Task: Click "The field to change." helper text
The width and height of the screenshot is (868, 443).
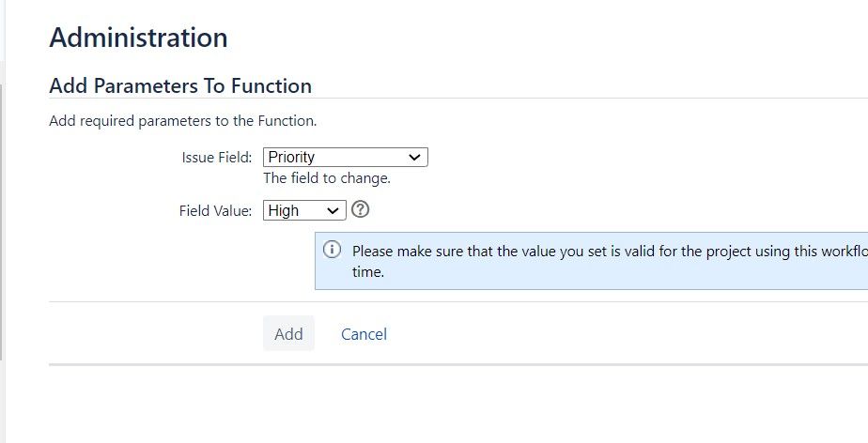Action: [327, 178]
